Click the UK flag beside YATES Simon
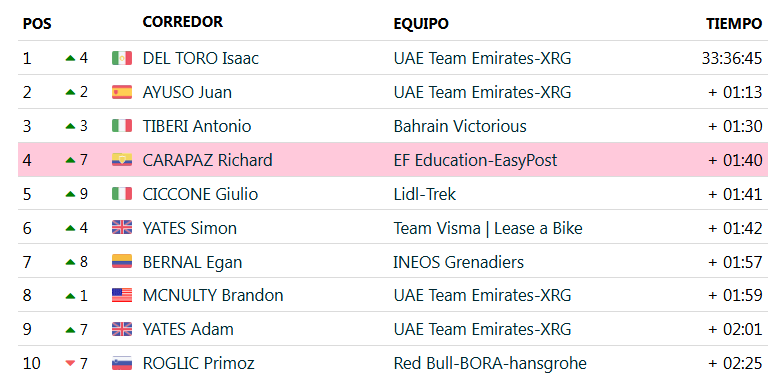Screen dimensions: 777x379 122,228
